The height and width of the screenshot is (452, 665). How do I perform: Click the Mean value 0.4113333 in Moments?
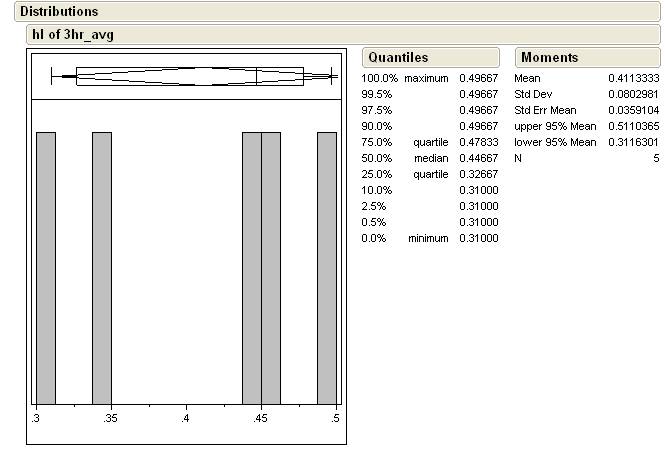pos(635,78)
